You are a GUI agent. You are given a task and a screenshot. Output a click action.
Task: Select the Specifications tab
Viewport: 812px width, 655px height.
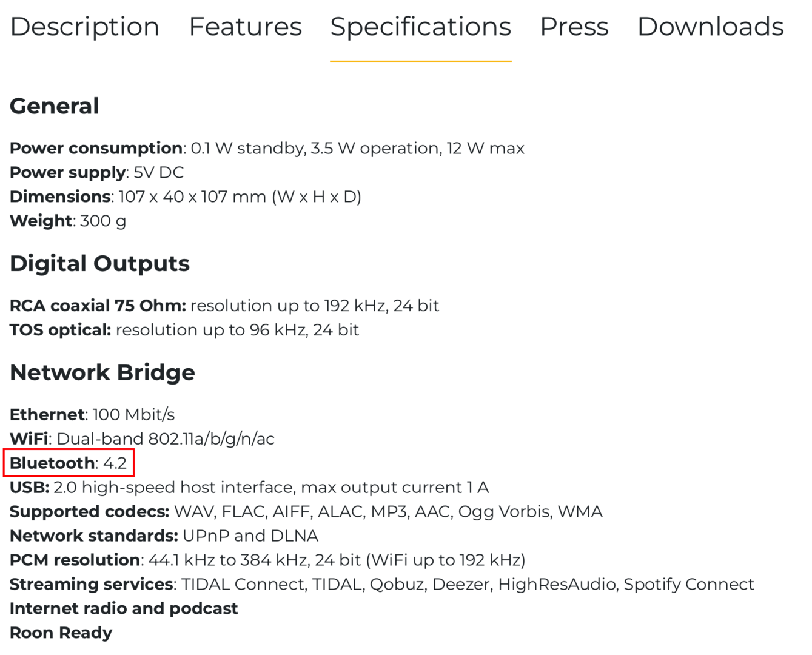[x=420, y=28]
